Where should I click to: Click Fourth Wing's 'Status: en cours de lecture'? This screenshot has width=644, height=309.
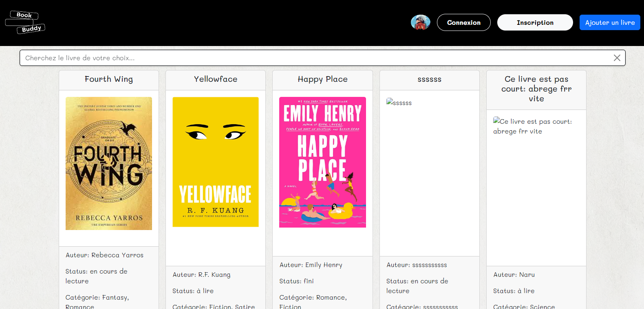click(x=97, y=276)
